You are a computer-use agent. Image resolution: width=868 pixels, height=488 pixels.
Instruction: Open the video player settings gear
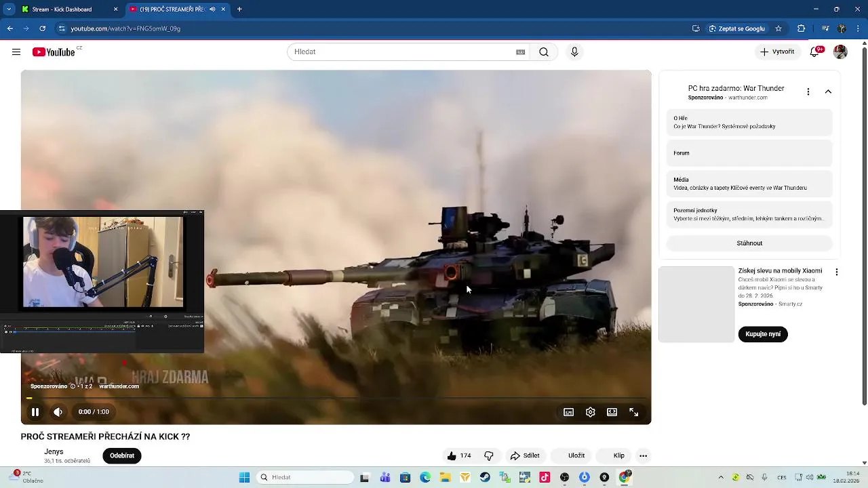tap(591, 412)
